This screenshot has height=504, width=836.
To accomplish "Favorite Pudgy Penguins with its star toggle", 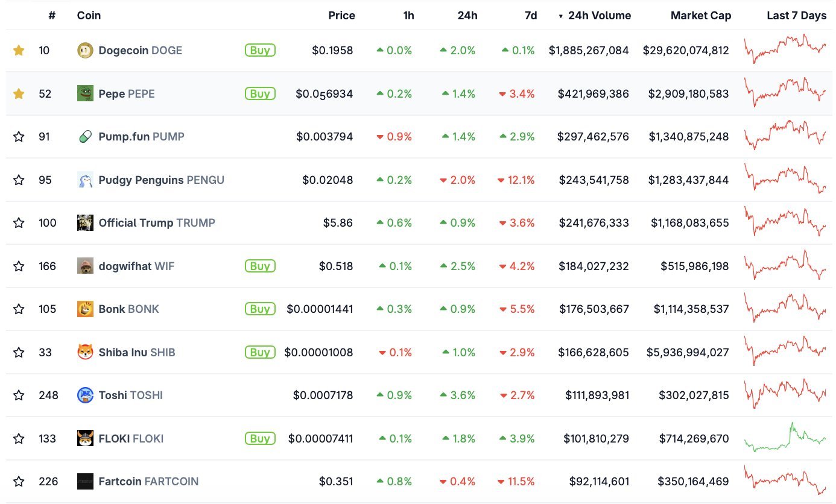I will 19,180.
